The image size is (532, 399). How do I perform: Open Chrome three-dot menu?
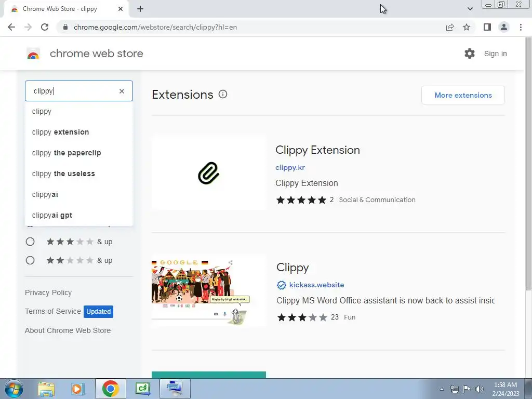521,27
